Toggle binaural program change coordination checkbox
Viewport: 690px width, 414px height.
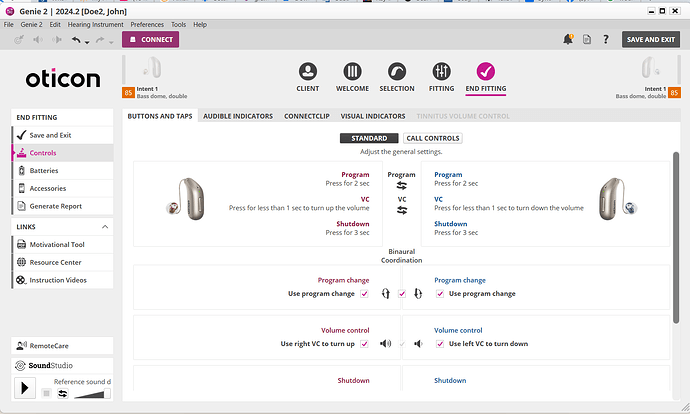click(402, 293)
